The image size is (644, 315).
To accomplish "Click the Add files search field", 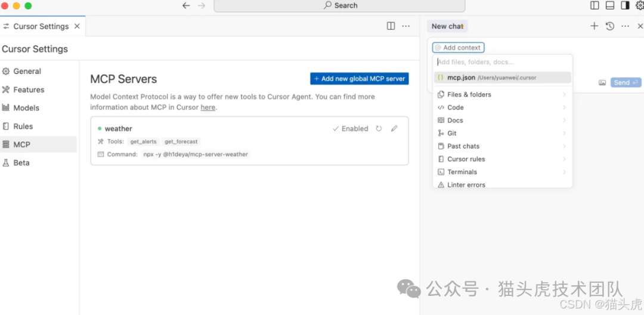I will (502, 62).
